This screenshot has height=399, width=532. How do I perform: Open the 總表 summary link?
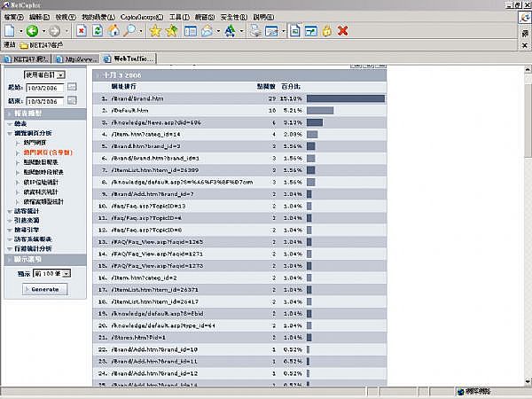(x=20, y=123)
